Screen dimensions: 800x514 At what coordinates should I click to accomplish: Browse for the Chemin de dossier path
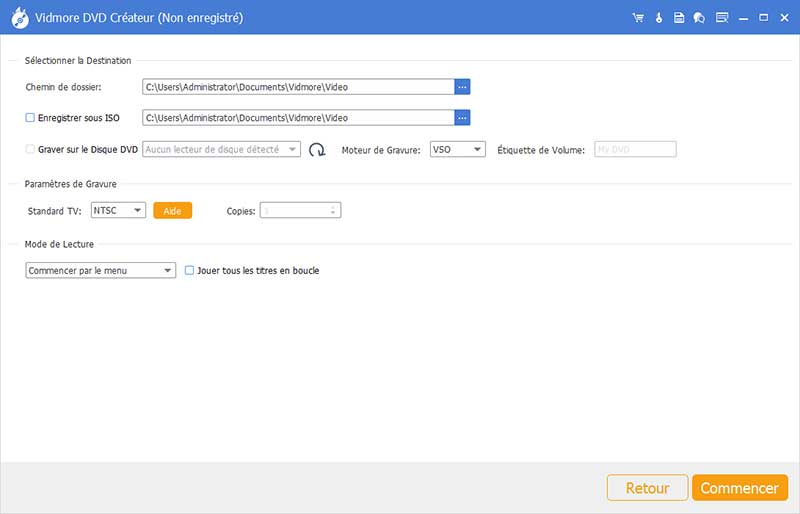(462, 87)
